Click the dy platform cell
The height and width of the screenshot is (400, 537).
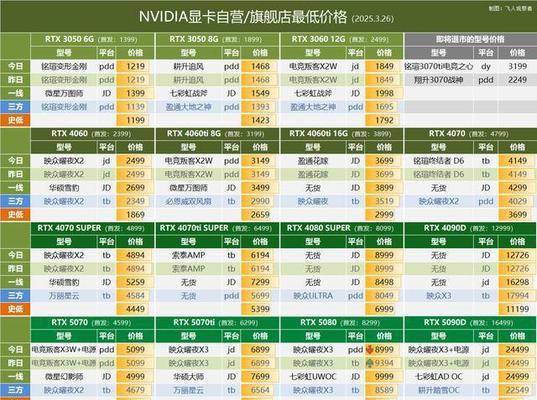tap(486, 66)
